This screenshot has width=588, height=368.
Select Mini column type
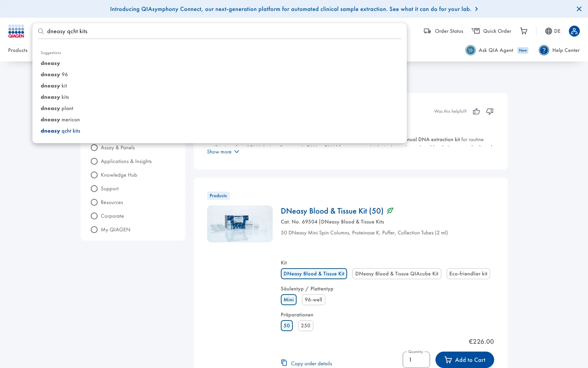pyautogui.click(x=289, y=300)
